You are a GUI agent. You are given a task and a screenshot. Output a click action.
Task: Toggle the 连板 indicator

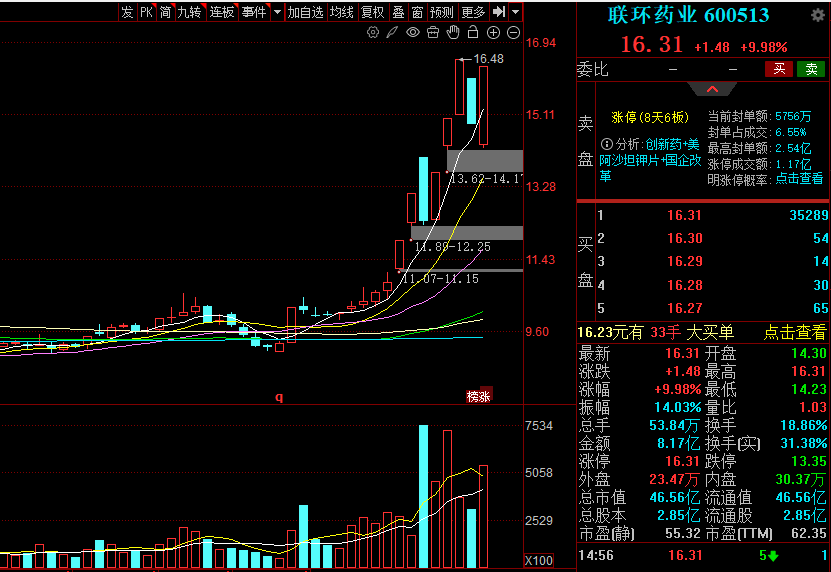(222, 12)
